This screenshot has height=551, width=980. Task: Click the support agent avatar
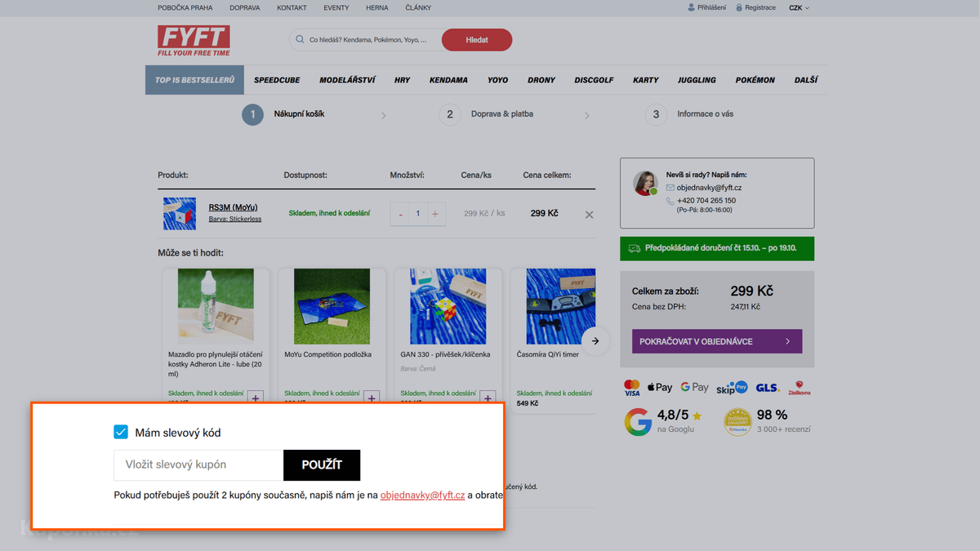pyautogui.click(x=645, y=184)
